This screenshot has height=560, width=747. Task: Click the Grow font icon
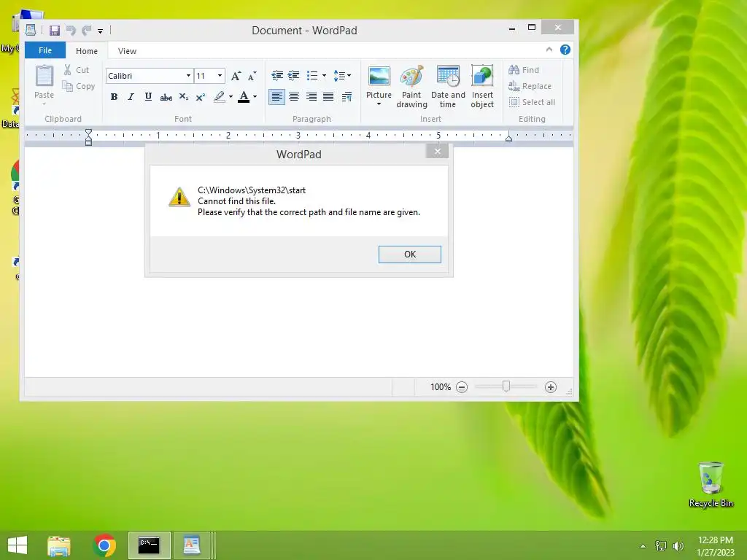(236, 76)
